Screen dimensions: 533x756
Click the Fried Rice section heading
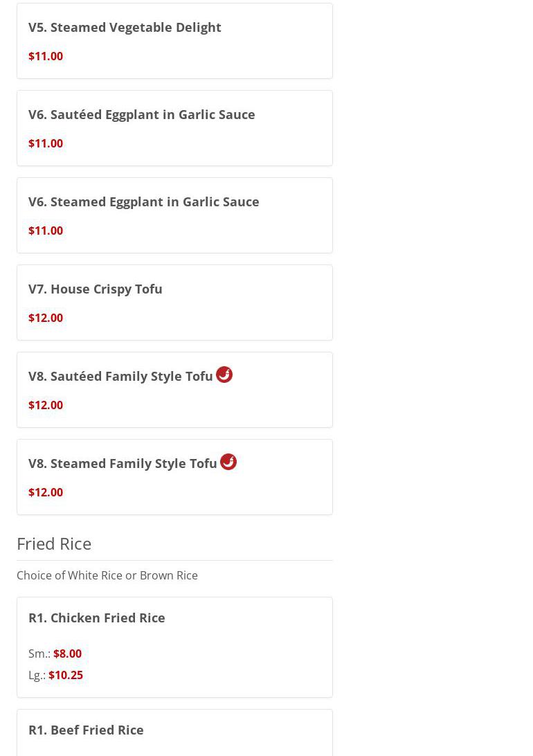54,543
